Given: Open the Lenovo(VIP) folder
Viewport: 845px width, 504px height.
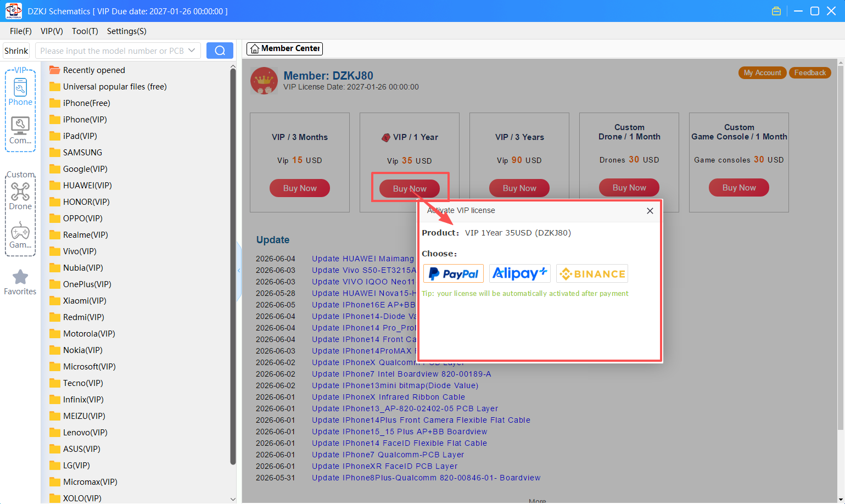Looking at the screenshot, I should click(79, 433).
